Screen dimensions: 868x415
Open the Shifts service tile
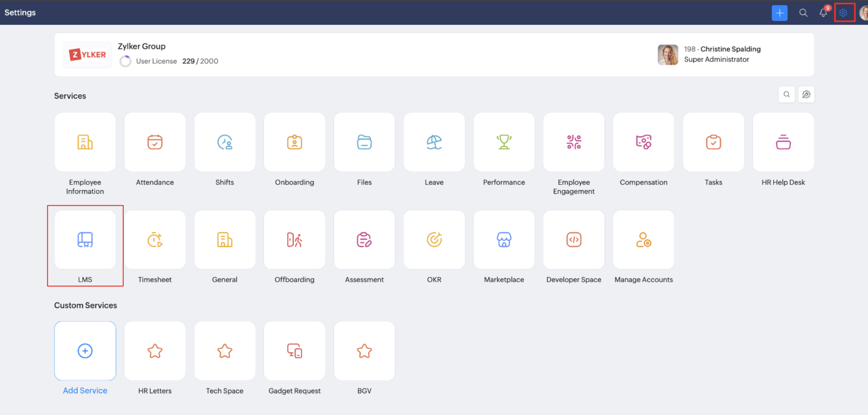tap(225, 142)
